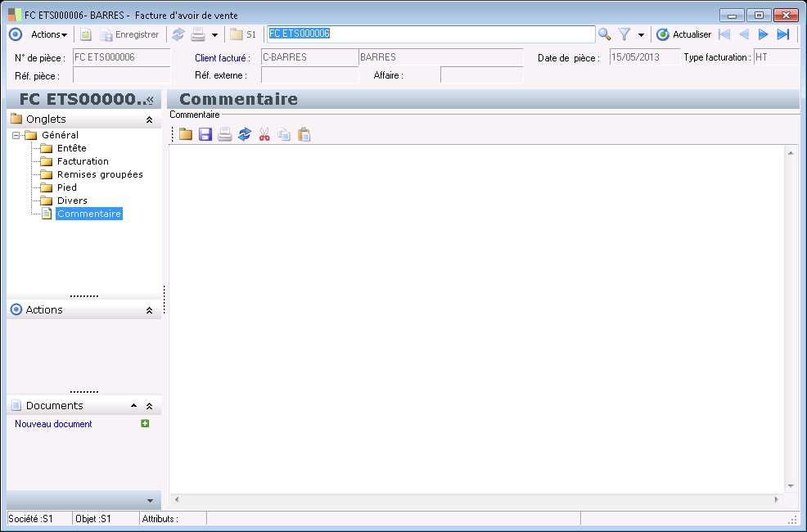
Task: Click the new document star icon
Action: pyautogui.click(x=85, y=34)
